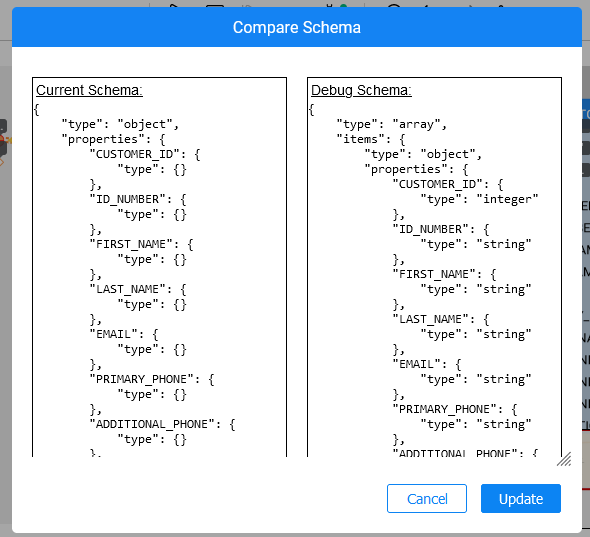Cancel the schema comparison dialog
The width and height of the screenshot is (590, 537).
427,499
